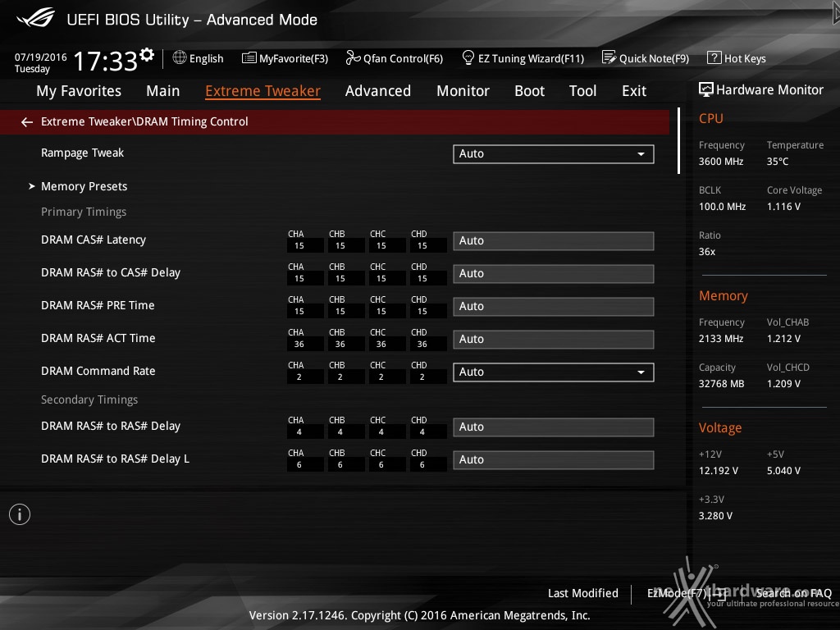
Task: Click the Hardware Monitor display icon
Action: click(706, 89)
